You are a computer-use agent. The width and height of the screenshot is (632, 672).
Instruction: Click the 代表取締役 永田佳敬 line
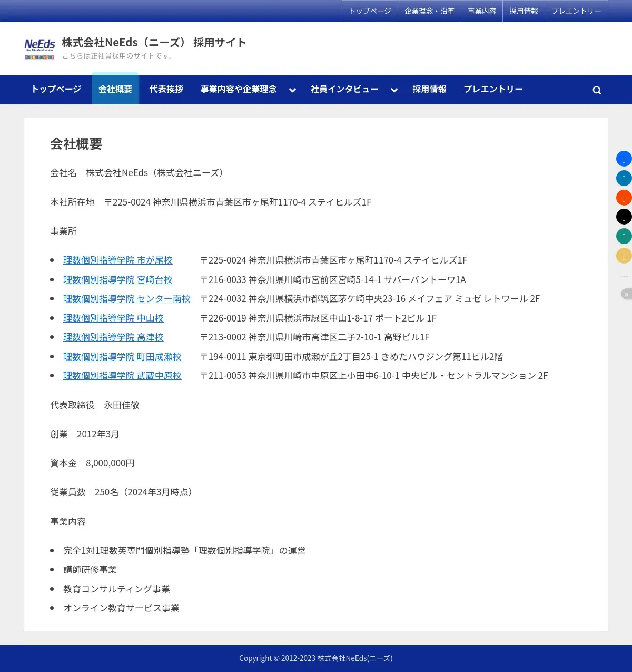95,405
